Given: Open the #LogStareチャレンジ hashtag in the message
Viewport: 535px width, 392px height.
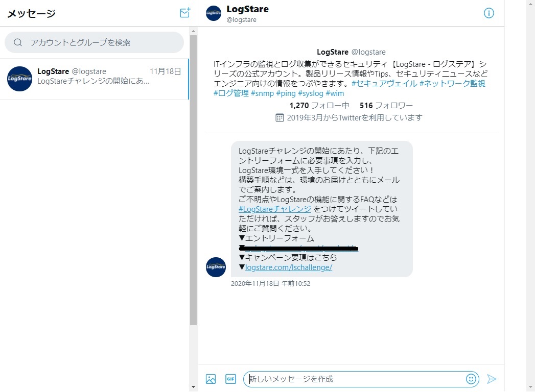Looking at the screenshot, I should [275, 209].
